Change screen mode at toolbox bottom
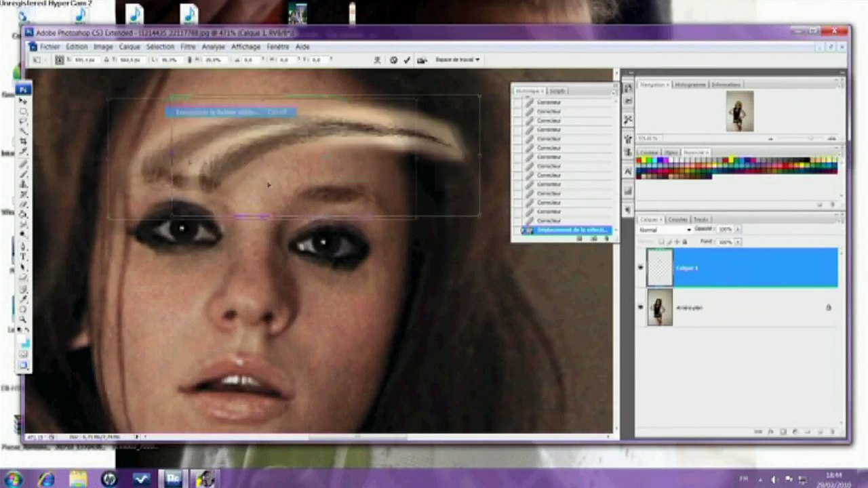868x488 pixels. tap(23, 366)
